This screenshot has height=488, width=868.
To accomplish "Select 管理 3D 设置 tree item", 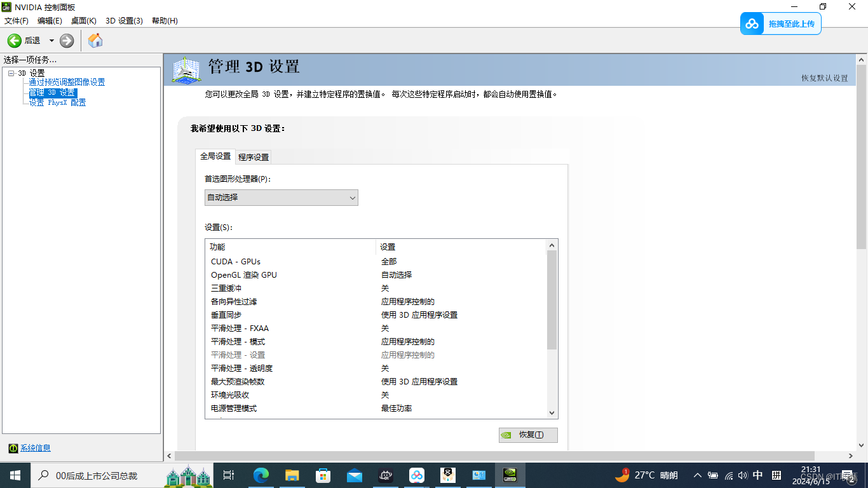I will click(x=52, y=92).
